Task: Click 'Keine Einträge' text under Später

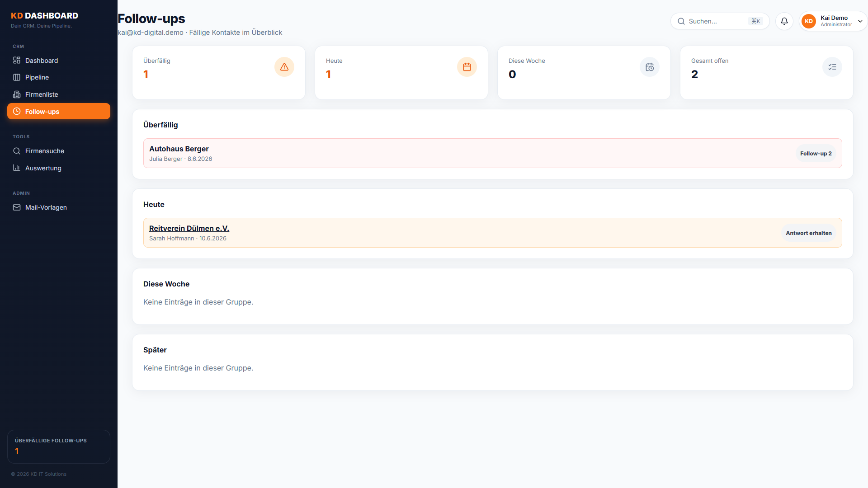Action: click(198, 368)
